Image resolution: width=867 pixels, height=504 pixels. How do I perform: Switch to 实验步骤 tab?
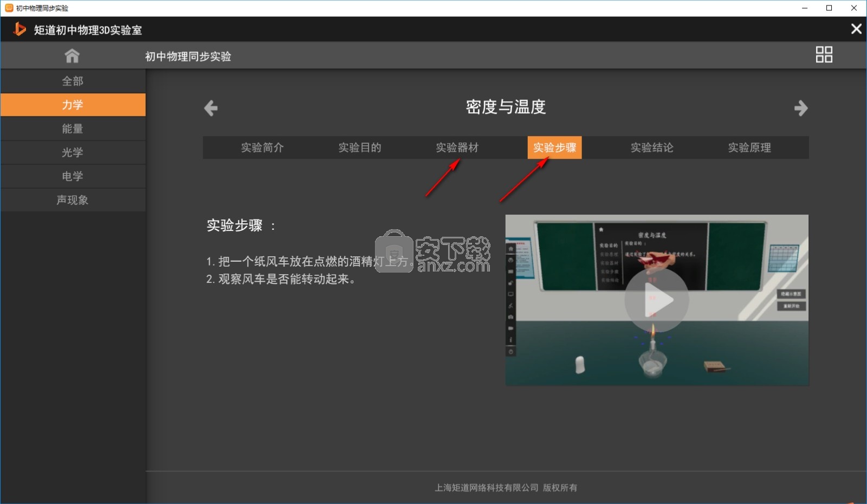554,147
